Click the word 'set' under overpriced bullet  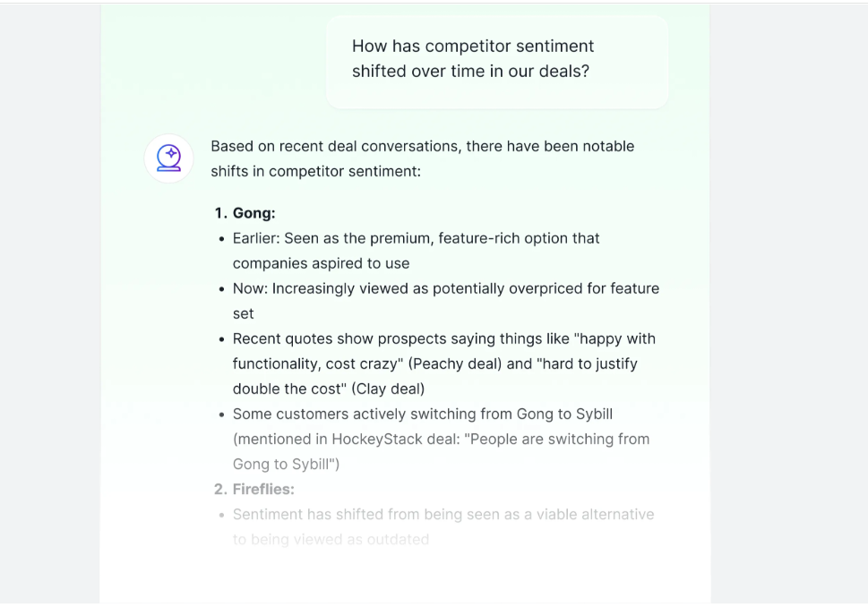(x=243, y=313)
